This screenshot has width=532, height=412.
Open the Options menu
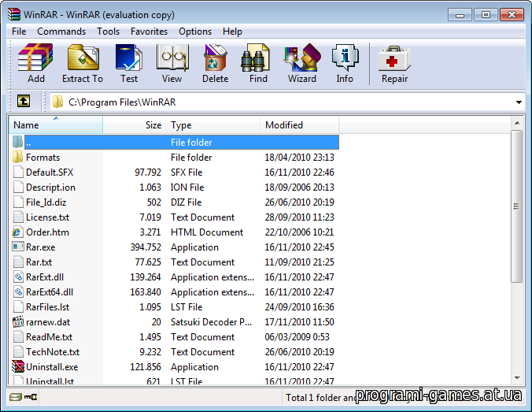pyautogui.click(x=195, y=32)
